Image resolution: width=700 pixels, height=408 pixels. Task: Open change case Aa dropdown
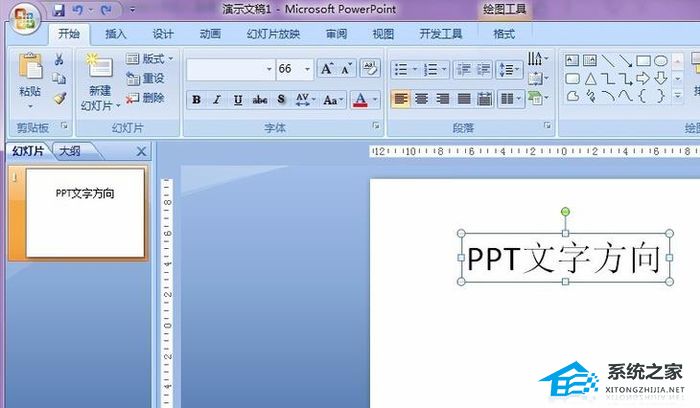pos(333,100)
